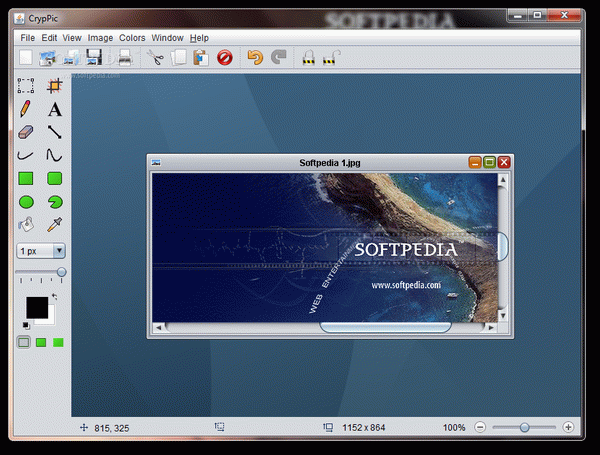Open the Help menu

pos(199,38)
